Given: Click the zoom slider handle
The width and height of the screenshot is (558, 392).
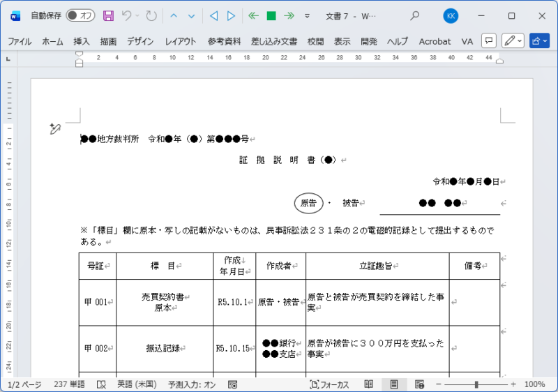Looking at the screenshot, I should [x=476, y=384].
